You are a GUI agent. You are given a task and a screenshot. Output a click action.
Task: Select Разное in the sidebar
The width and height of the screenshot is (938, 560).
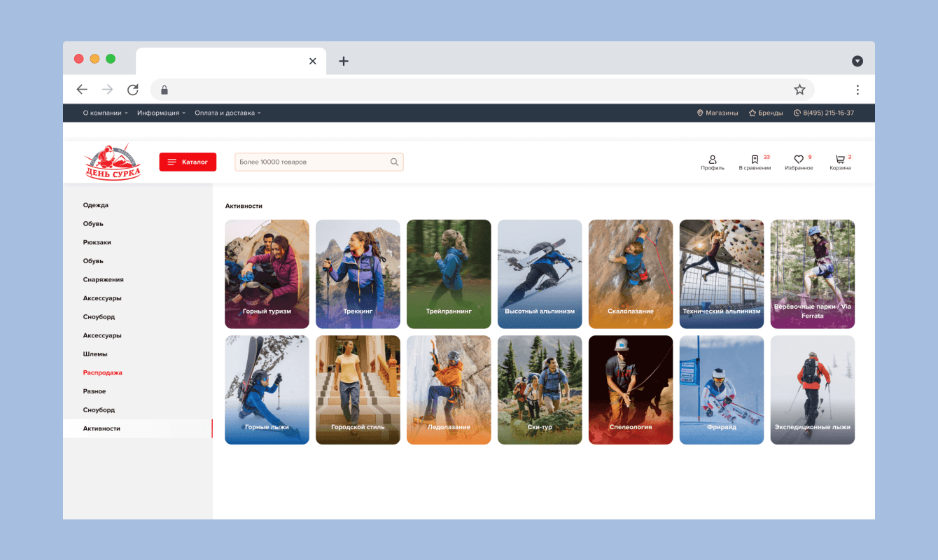pyautogui.click(x=94, y=391)
